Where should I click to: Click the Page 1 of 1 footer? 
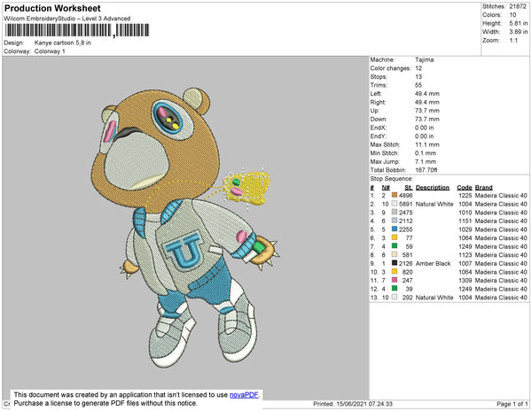[x=512, y=404]
